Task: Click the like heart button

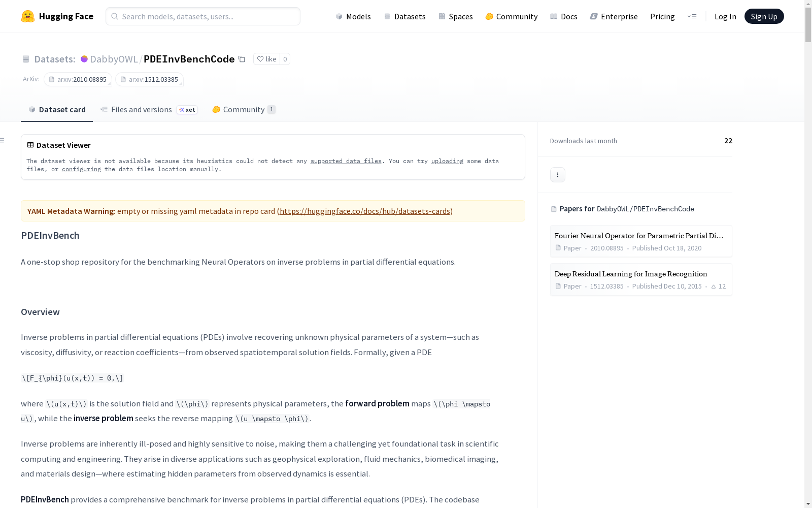Action: pyautogui.click(x=266, y=59)
